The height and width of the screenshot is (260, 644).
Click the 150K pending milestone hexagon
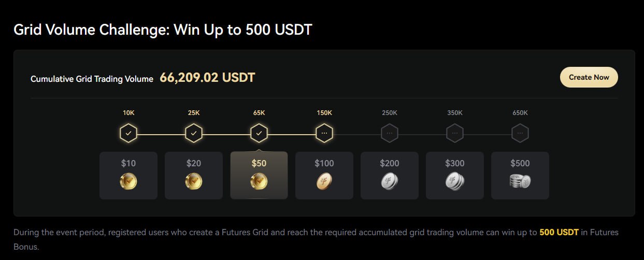(x=324, y=134)
